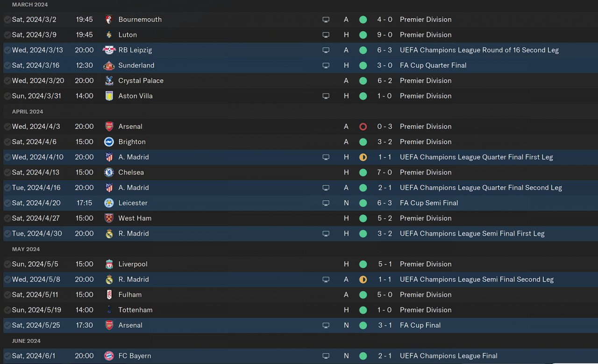598x364 pixels.
Task: Click the FA Cup Quarter Final competition text
Action: click(433, 65)
